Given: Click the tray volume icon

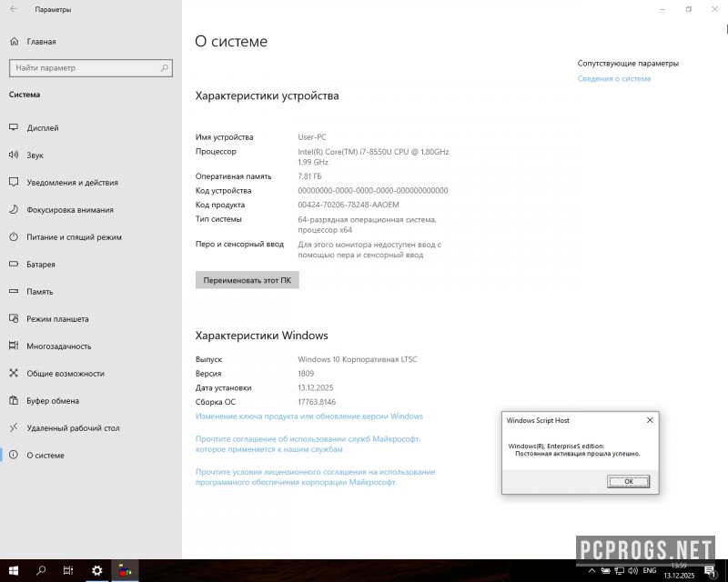Looking at the screenshot, I should pos(632,571).
